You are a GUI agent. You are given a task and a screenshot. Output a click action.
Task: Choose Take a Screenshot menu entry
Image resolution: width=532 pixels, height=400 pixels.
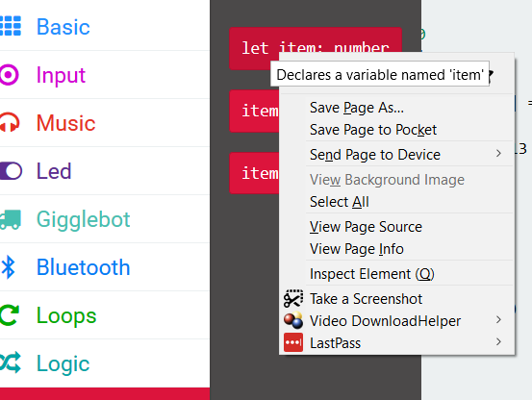(x=396, y=299)
